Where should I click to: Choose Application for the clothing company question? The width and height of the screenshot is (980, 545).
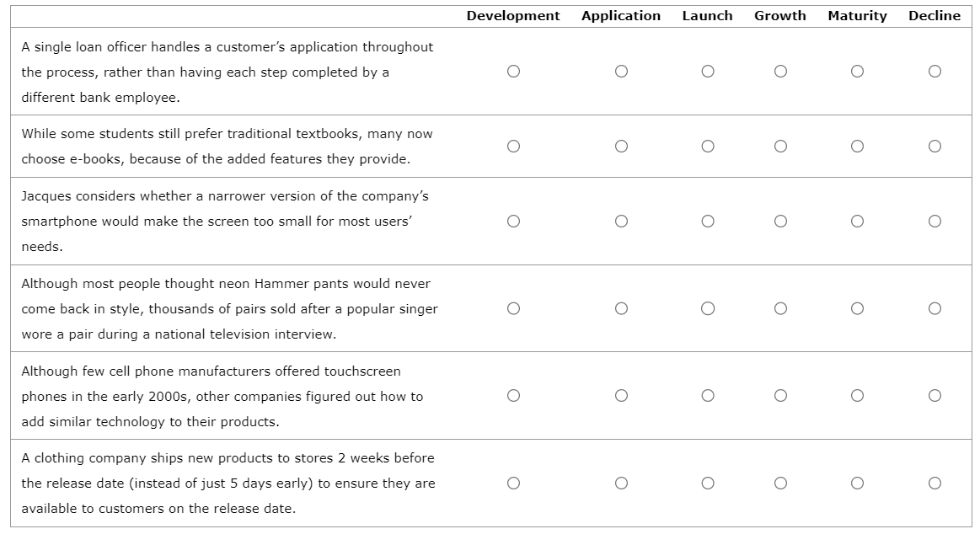point(622,483)
